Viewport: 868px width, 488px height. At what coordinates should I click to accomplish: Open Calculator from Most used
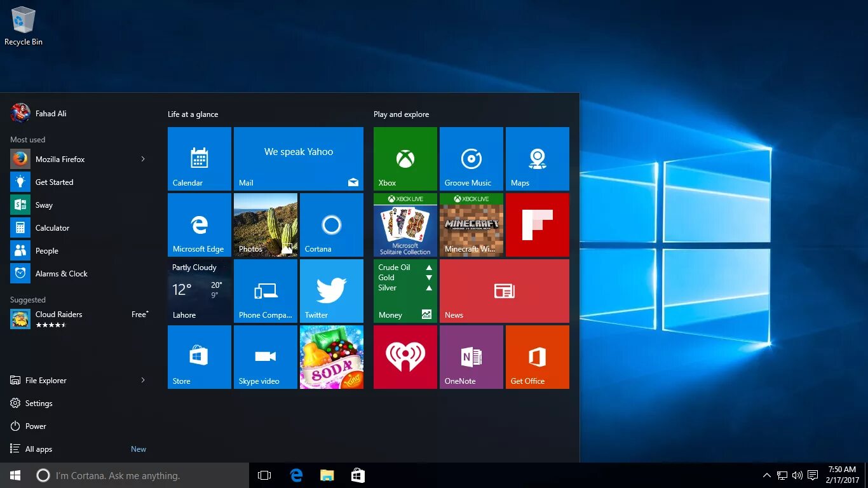click(79, 227)
